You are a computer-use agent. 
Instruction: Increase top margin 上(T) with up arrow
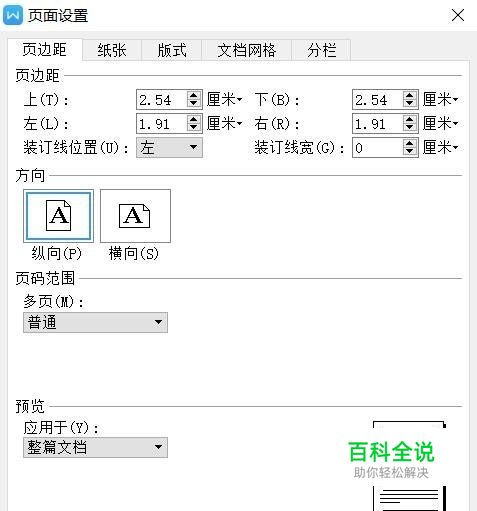tap(194, 95)
